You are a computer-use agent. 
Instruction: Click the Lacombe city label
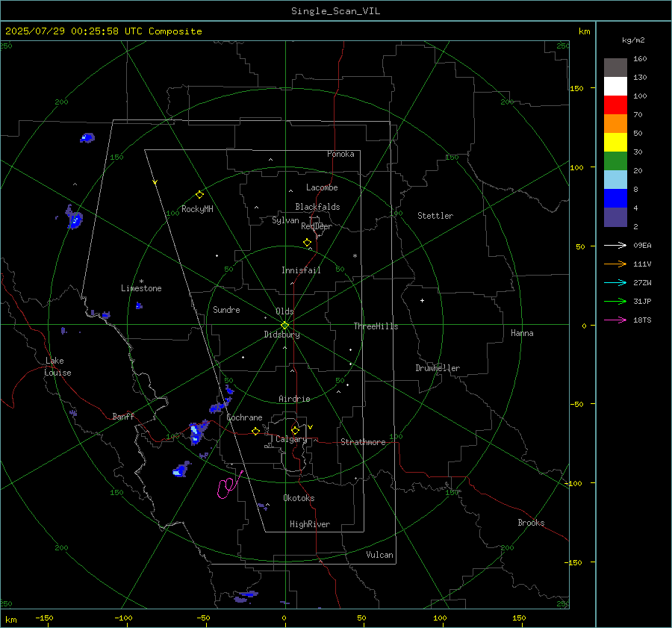tap(322, 187)
